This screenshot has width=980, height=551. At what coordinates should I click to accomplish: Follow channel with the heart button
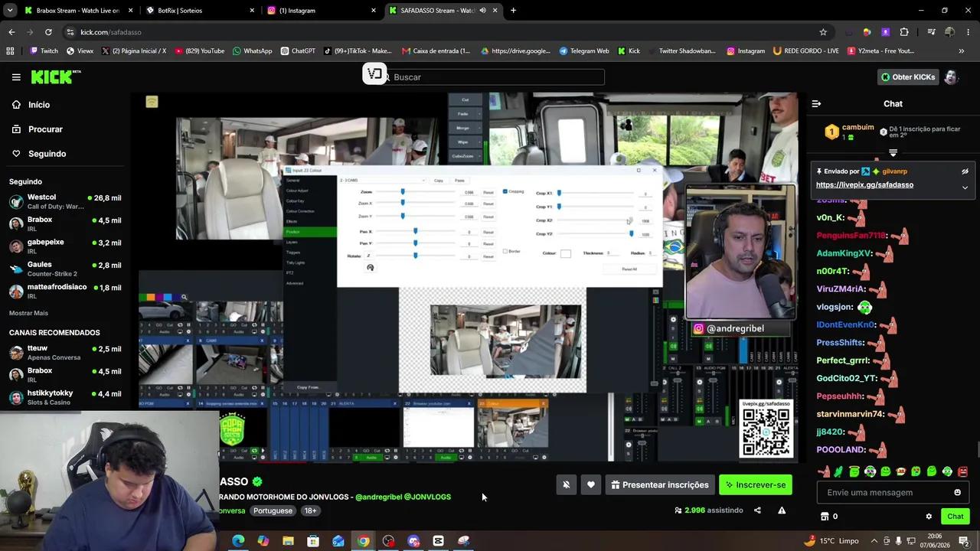590,484
